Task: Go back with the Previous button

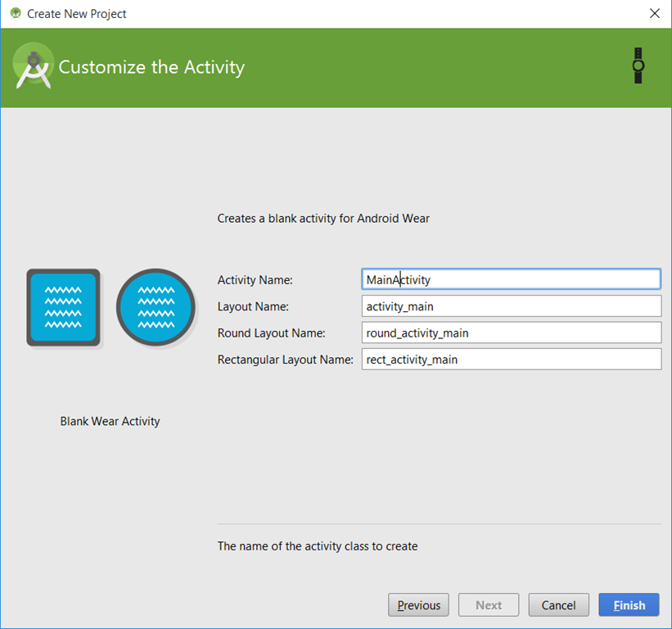Action: pyautogui.click(x=418, y=605)
